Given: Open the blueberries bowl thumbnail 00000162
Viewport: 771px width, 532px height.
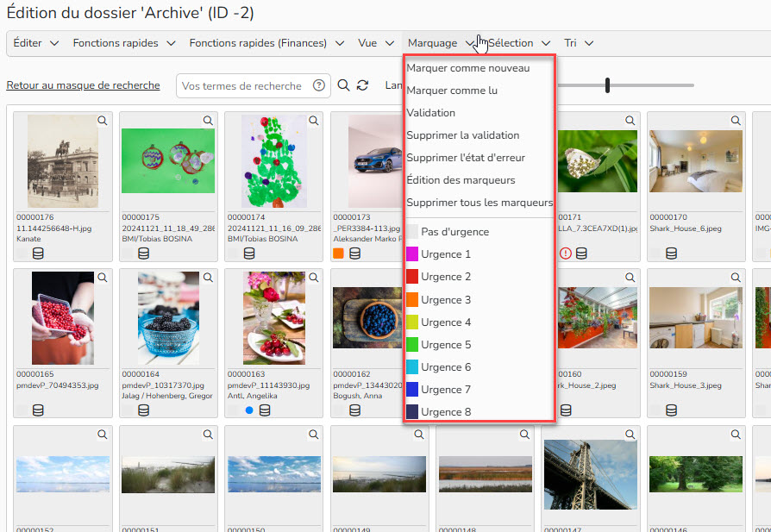Looking at the screenshot, I should [x=367, y=318].
